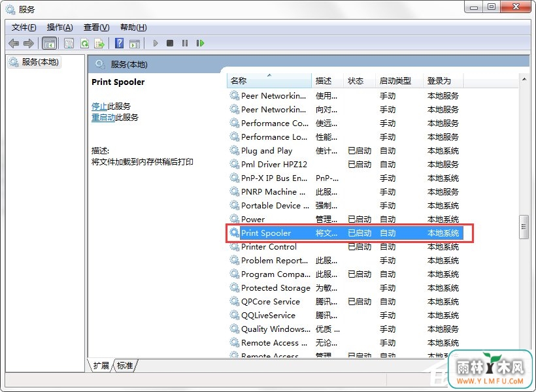Click the Forward arrow toolbar icon

[x=28, y=43]
